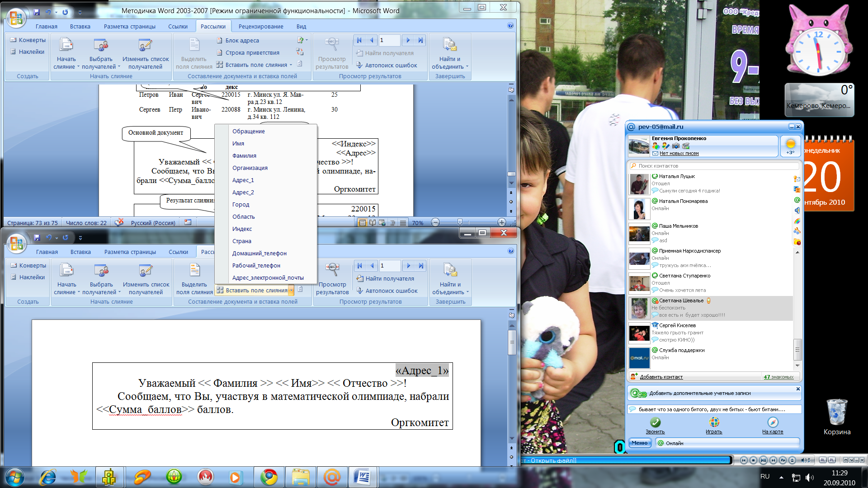Open Internet Explorer from the taskbar
Image resolution: width=868 pixels, height=488 pixels.
pyautogui.click(x=48, y=477)
